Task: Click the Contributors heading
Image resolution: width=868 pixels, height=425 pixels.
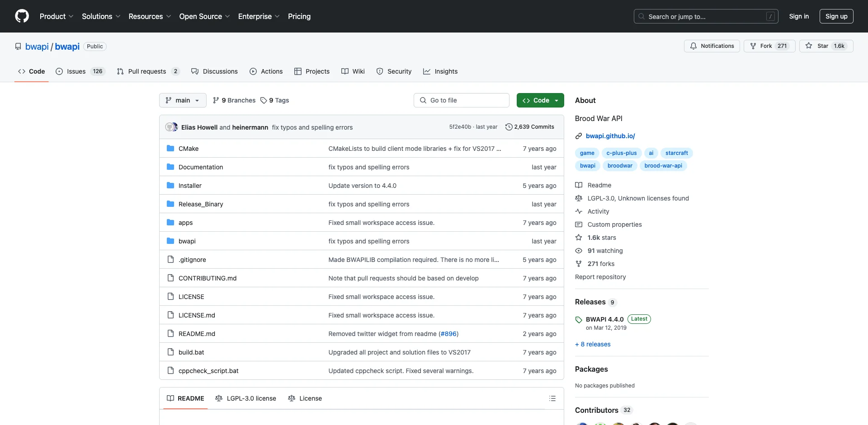Action: tap(597, 410)
